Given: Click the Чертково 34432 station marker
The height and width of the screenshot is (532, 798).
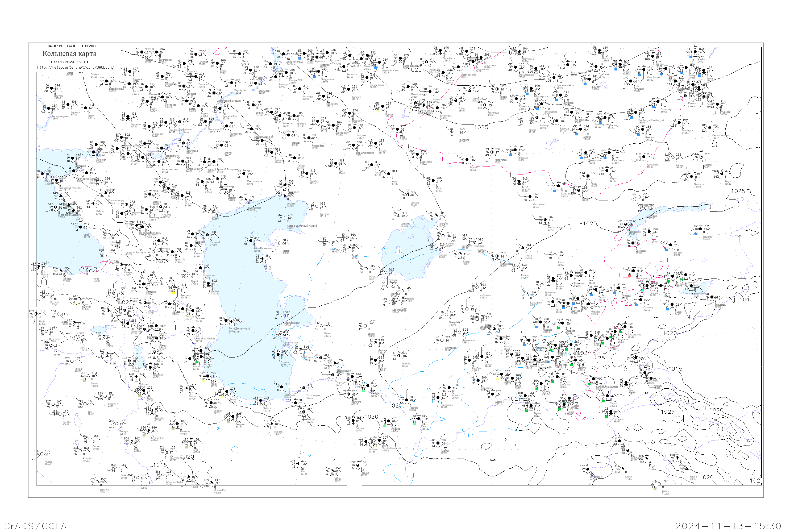Looking at the screenshot, I should click(128, 117).
